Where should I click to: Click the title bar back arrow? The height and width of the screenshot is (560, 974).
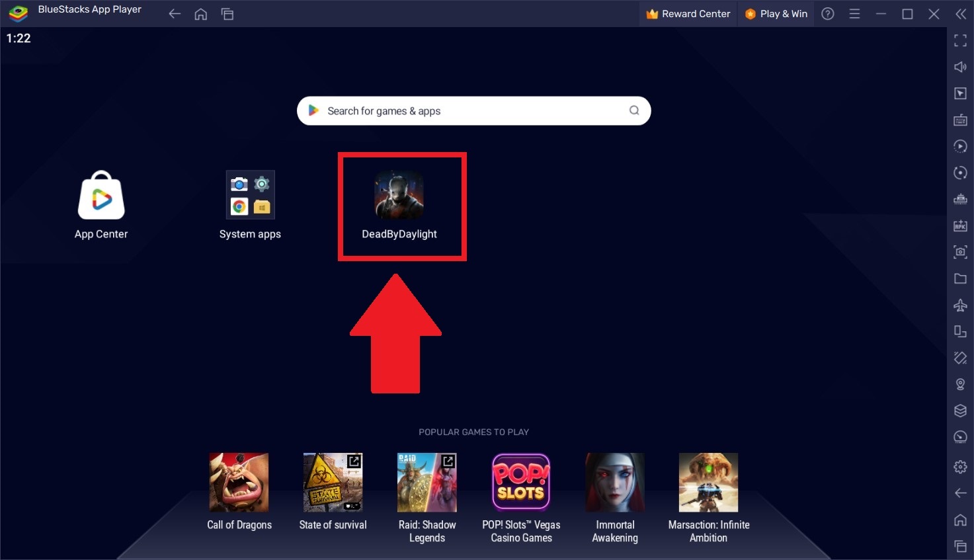175,14
